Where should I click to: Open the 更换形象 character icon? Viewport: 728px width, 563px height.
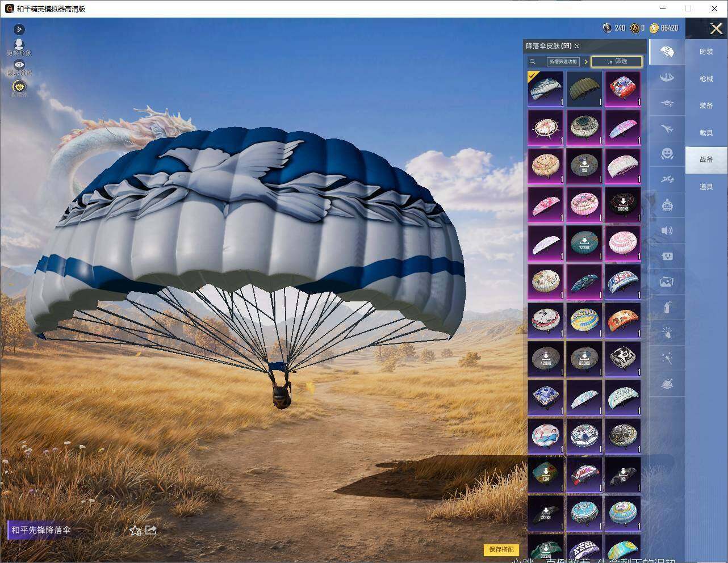[x=19, y=44]
